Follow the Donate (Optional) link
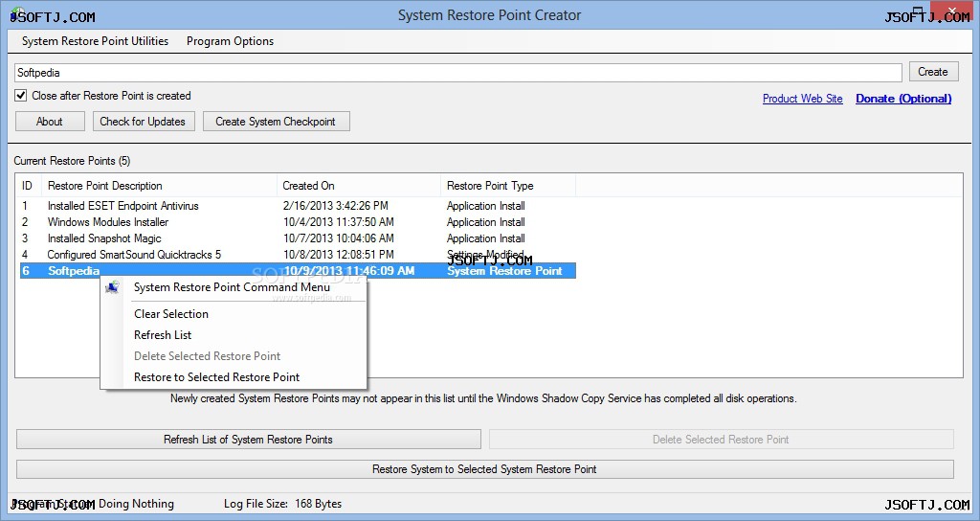The height and width of the screenshot is (521, 980). click(903, 99)
